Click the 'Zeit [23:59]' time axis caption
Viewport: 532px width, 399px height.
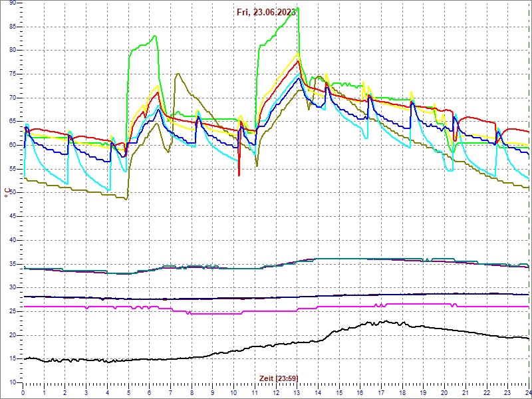(279, 378)
